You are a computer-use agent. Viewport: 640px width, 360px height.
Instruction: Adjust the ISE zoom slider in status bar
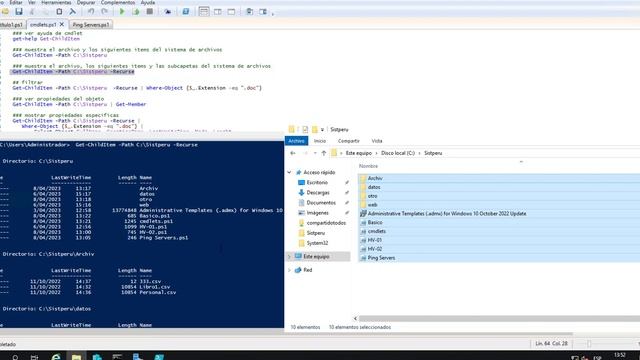(x=589, y=344)
